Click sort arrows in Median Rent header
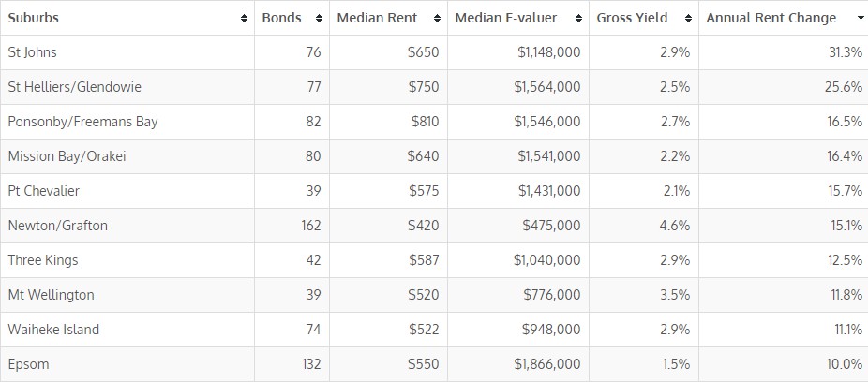This screenshot has height=382, width=868. click(438, 19)
